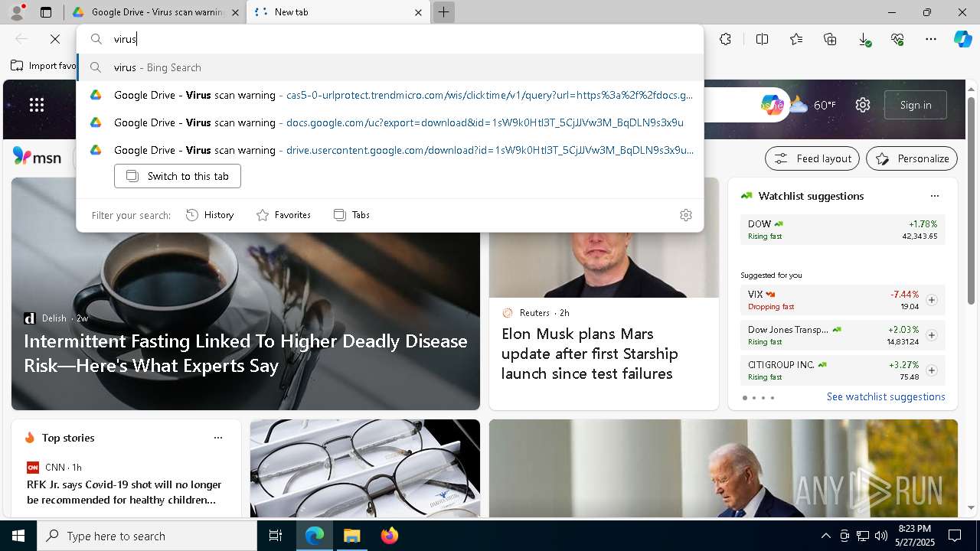Close the Google Drive tab
Screen dimensions: 980x551
point(236,12)
